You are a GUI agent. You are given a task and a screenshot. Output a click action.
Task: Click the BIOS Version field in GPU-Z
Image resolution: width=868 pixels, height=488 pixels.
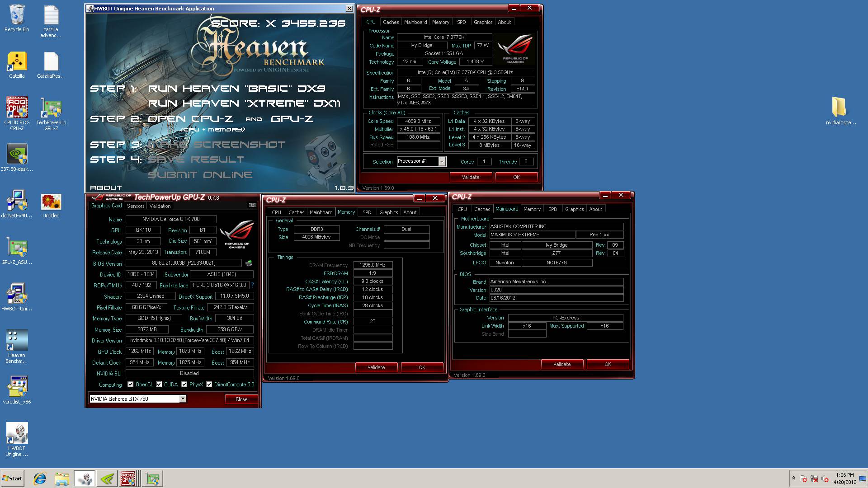tap(184, 263)
